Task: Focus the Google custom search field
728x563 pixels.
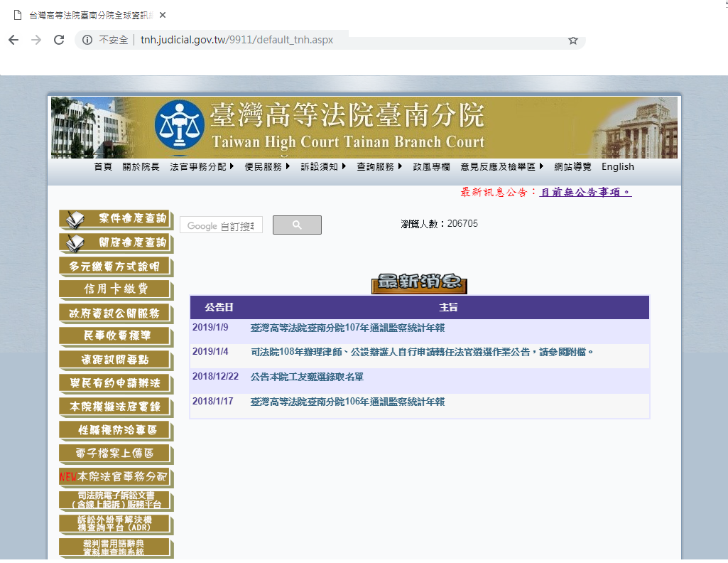Action: [x=221, y=225]
